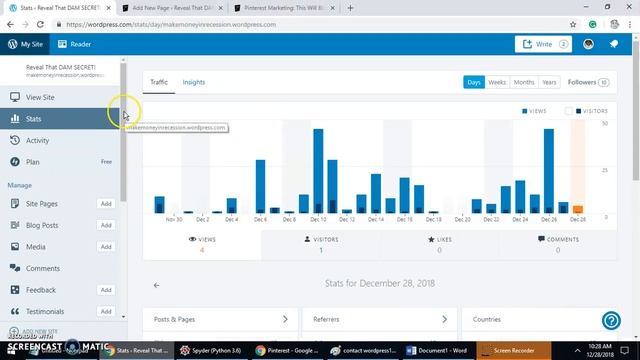
Task: Click the sidebar scroll down arrow
Action: coord(123,317)
